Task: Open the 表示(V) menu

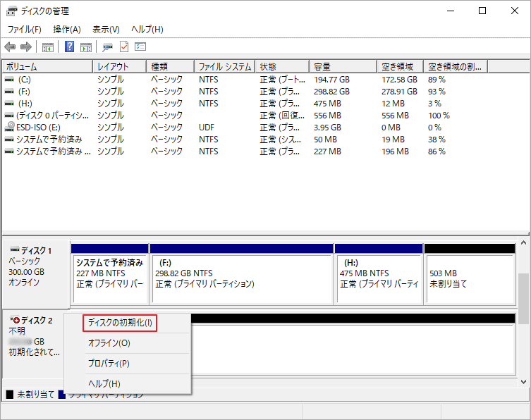Action: click(106, 30)
